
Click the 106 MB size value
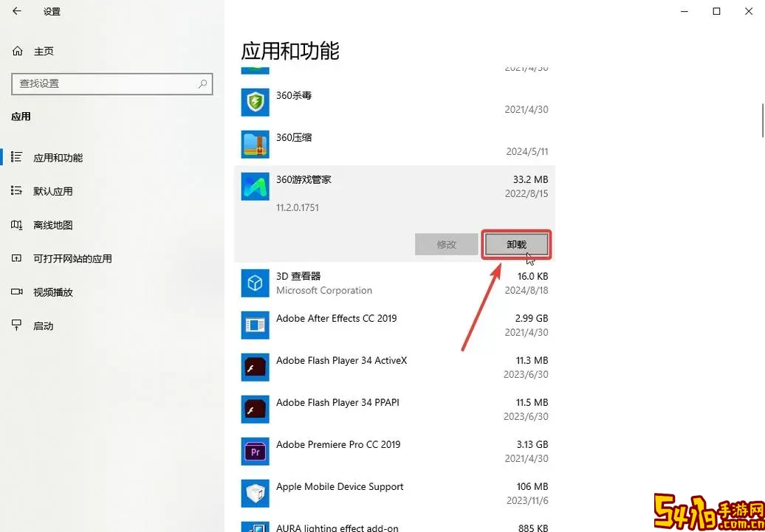pos(533,487)
